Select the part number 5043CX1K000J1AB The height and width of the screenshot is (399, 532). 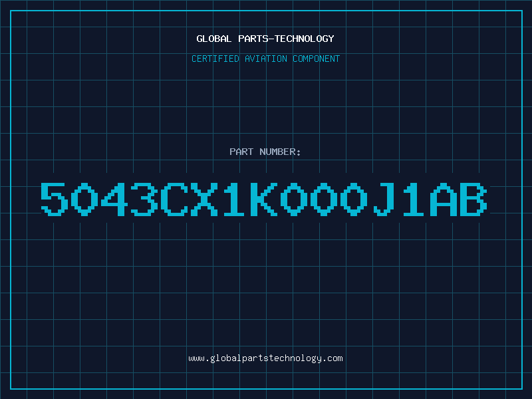[x=264, y=199]
